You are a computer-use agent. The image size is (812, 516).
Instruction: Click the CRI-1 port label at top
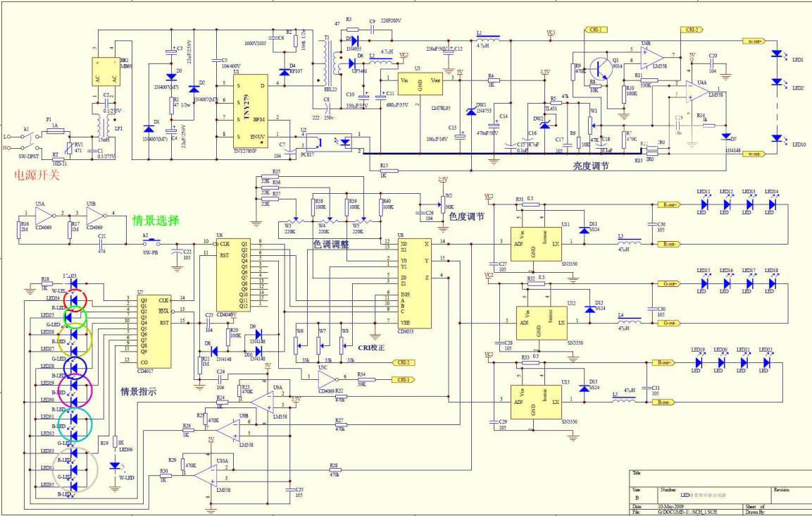pyautogui.click(x=595, y=30)
